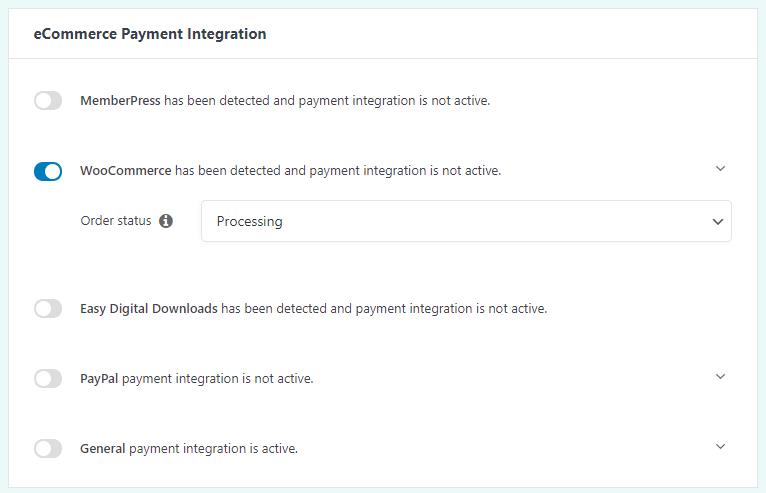This screenshot has width=766, height=493.
Task: Click the bold WooCommerce label
Action: [x=126, y=171]
